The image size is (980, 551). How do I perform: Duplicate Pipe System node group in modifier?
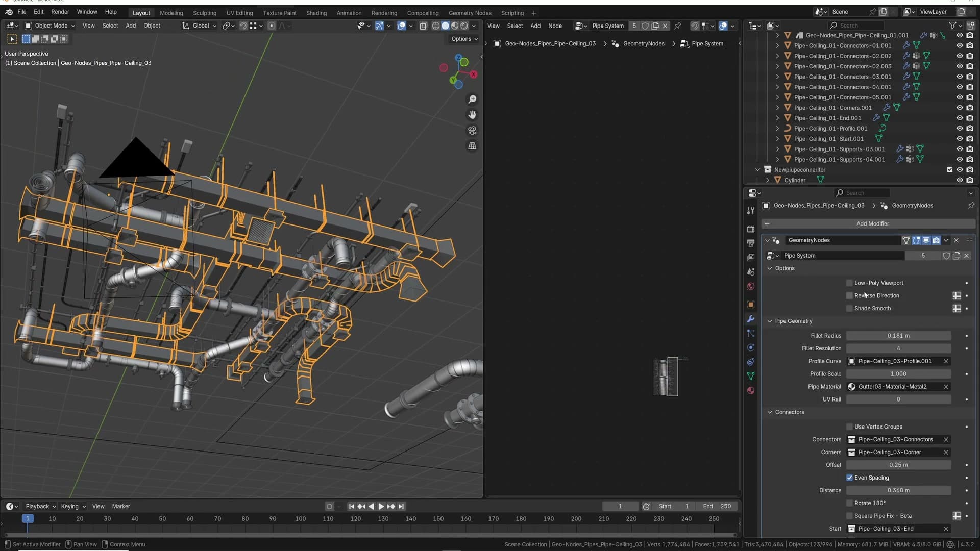tap(957, 256)
